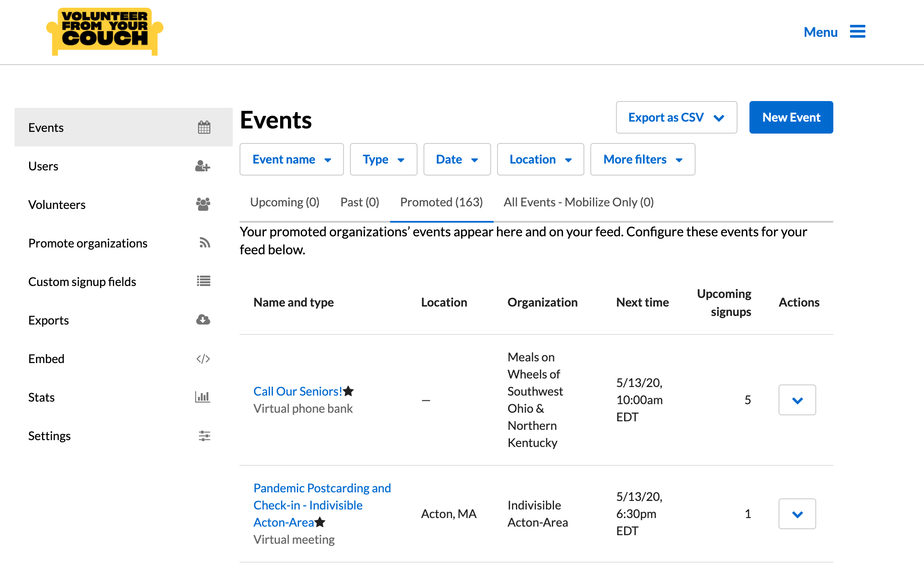Click the cloud download icon beside Exports

point(203,320)
